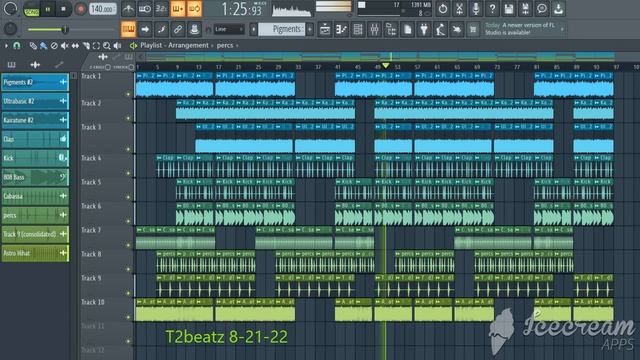
Task: Click the 140.000 tempo field
Action: click(102, 9)
